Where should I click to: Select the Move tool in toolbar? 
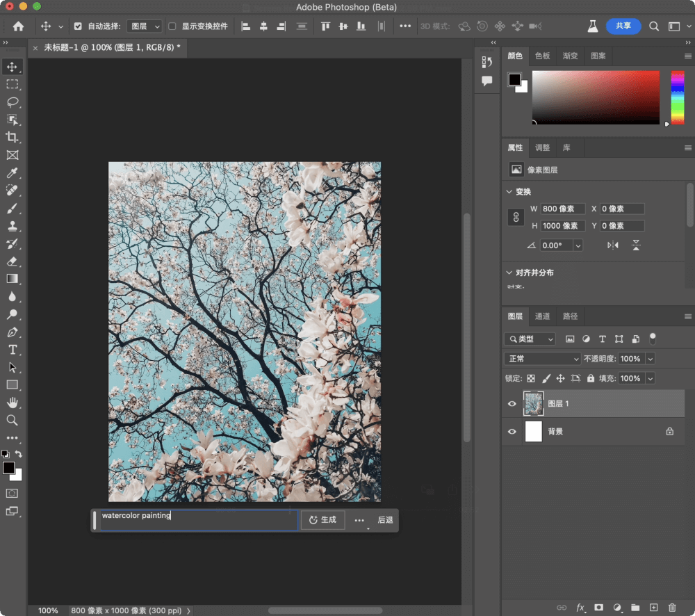(12, 67)
